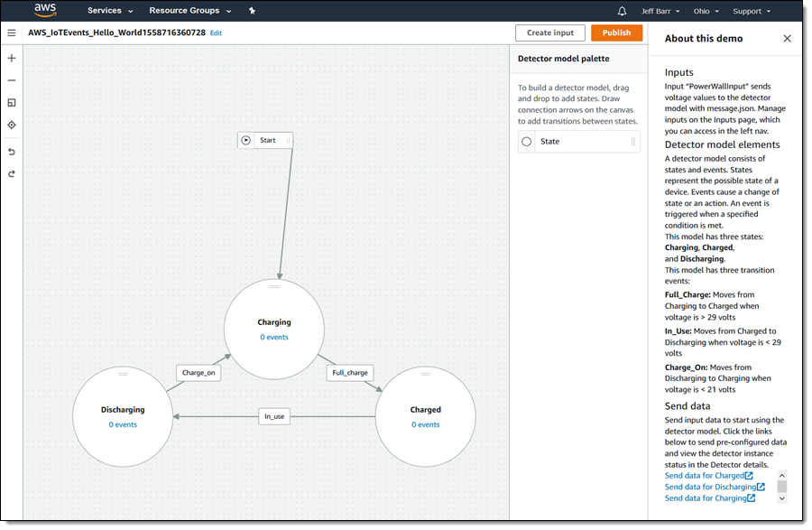
Task: Open the Resource Groups dropdown
Action: tap(189, 11)
